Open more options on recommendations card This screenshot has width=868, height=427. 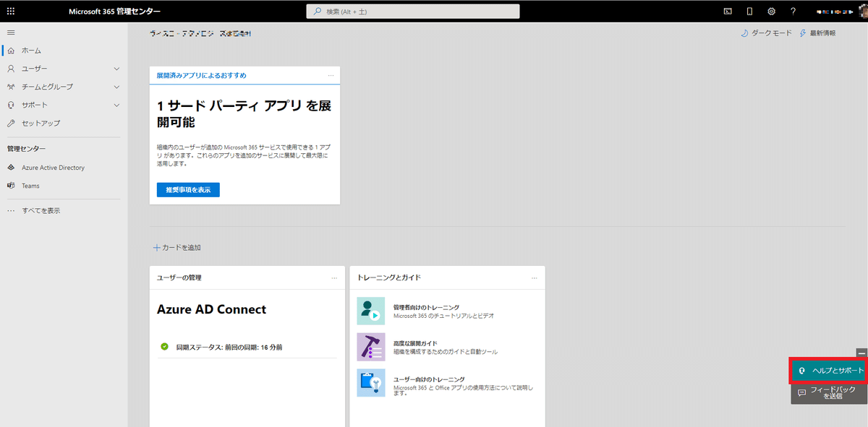click(x=331, y=75)
